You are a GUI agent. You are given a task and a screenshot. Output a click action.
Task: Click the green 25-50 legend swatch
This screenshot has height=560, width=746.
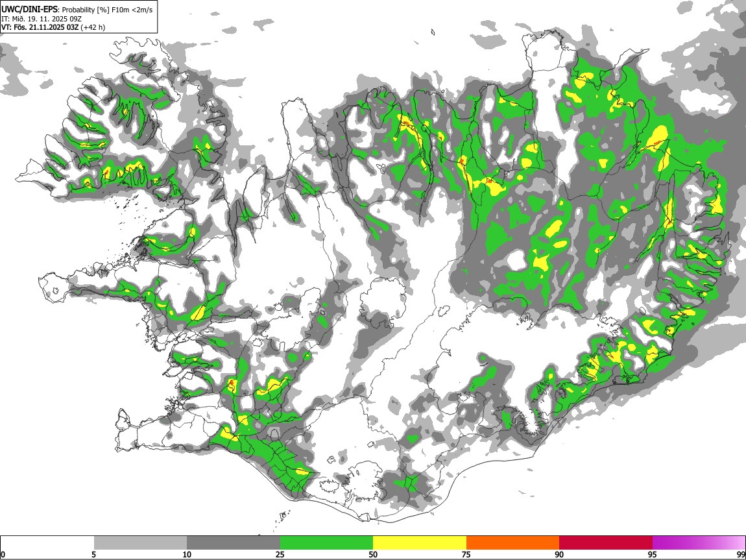pos(326,542)
